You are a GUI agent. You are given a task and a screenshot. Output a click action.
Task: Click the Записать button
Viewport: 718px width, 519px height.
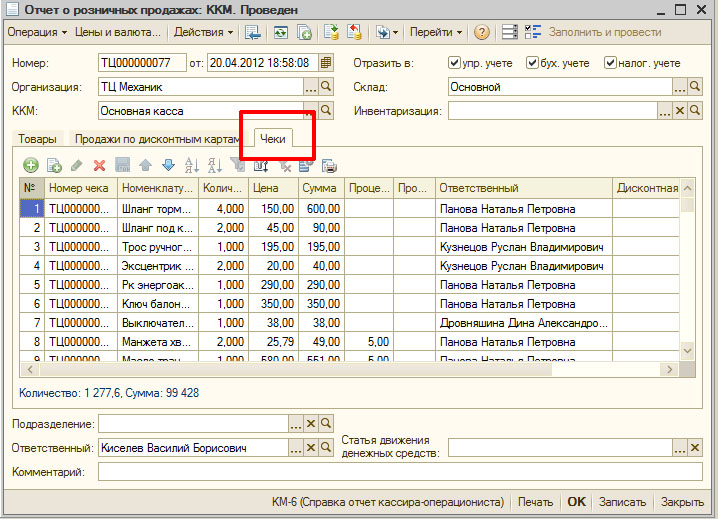tap(622, 502)
